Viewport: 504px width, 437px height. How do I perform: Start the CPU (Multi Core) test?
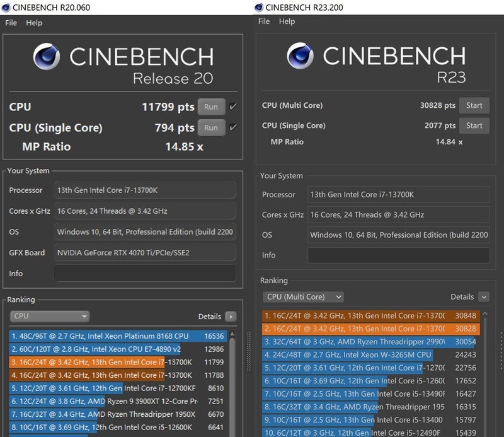point(474,105)
